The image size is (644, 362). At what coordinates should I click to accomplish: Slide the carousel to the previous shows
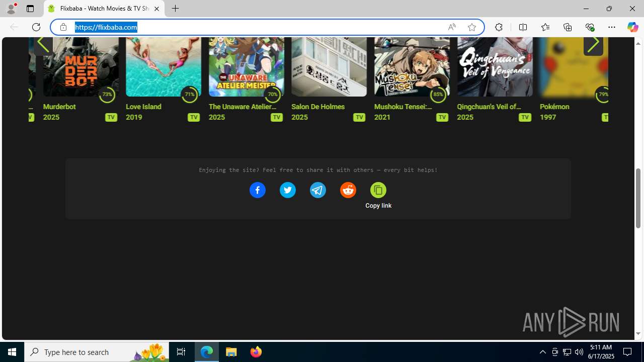tap(43, 45)
